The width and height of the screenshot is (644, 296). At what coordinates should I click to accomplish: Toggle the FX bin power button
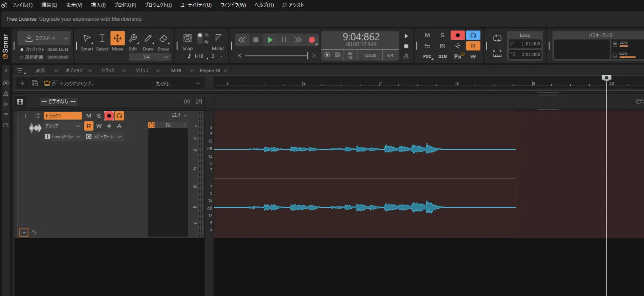151,125
